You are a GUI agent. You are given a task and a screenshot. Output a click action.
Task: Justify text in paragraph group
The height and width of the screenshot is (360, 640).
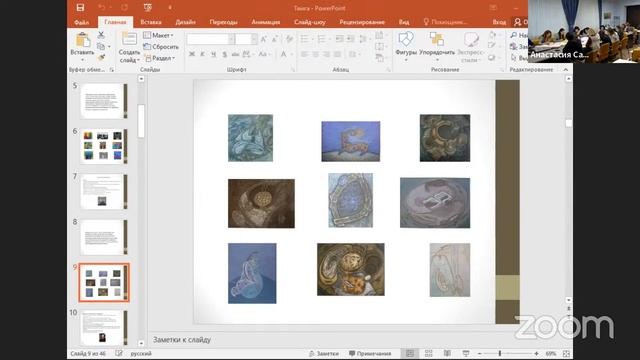pyautogui.click(x=338, y=54)
